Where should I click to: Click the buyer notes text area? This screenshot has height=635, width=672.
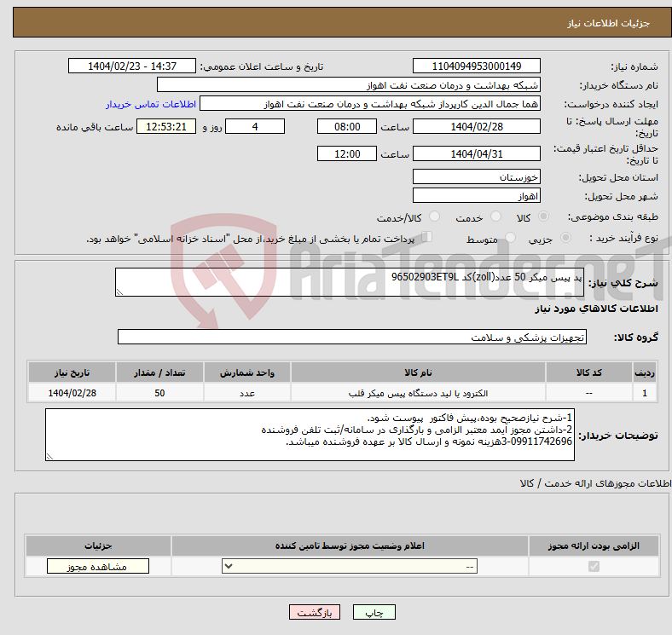(x=310, y=435)
